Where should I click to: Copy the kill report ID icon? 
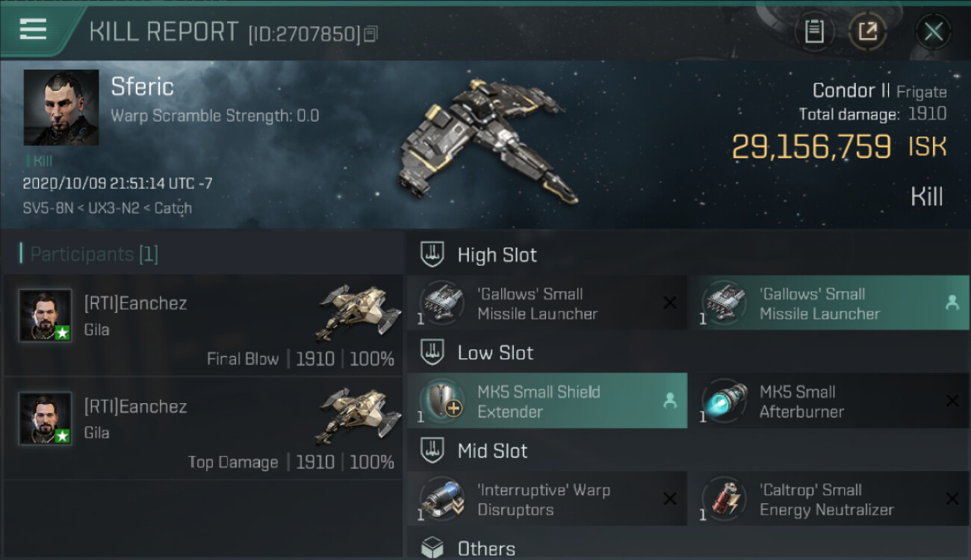click(x=370, y=34)
